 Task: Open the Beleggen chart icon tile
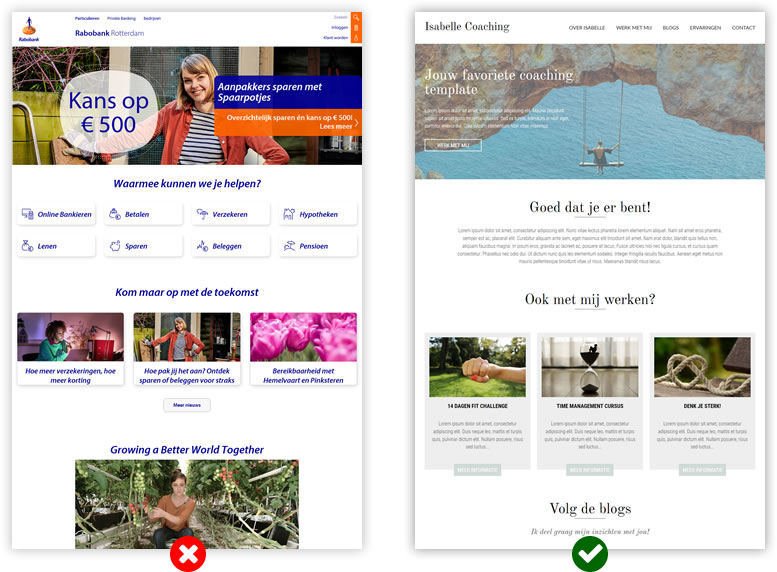coord(202,245)
